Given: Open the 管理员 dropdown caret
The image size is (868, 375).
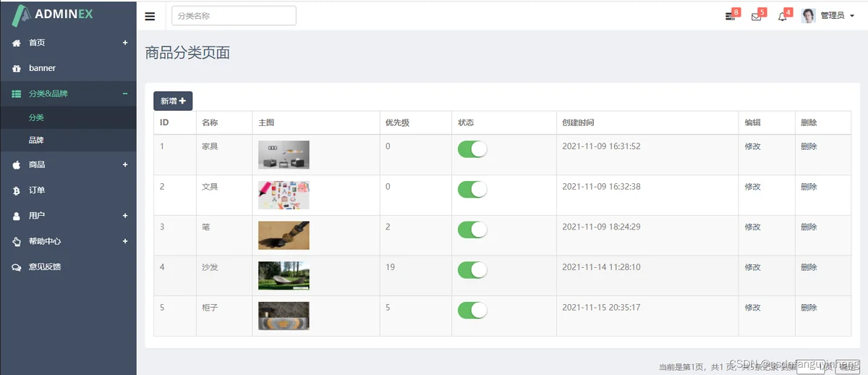Looking at the screenshot, I should 852,16.
